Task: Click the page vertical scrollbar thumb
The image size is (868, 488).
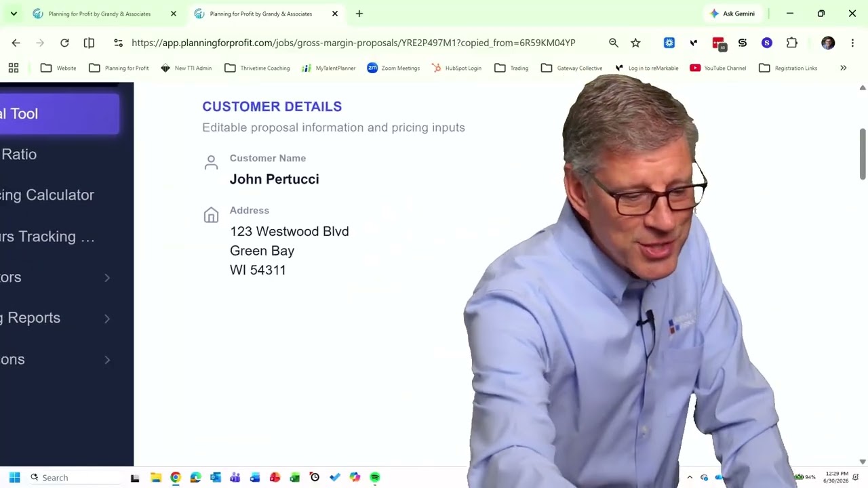Action: pos(863,154)
